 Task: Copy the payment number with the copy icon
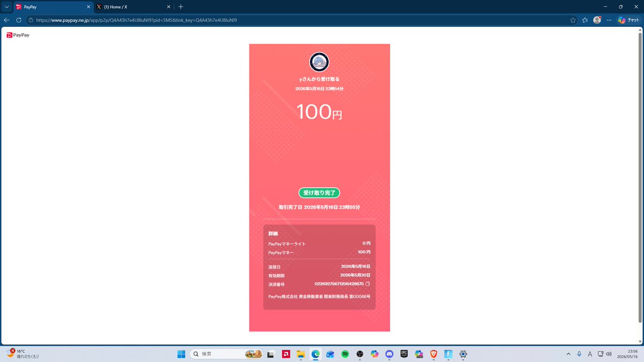click(x=368, y=284)
